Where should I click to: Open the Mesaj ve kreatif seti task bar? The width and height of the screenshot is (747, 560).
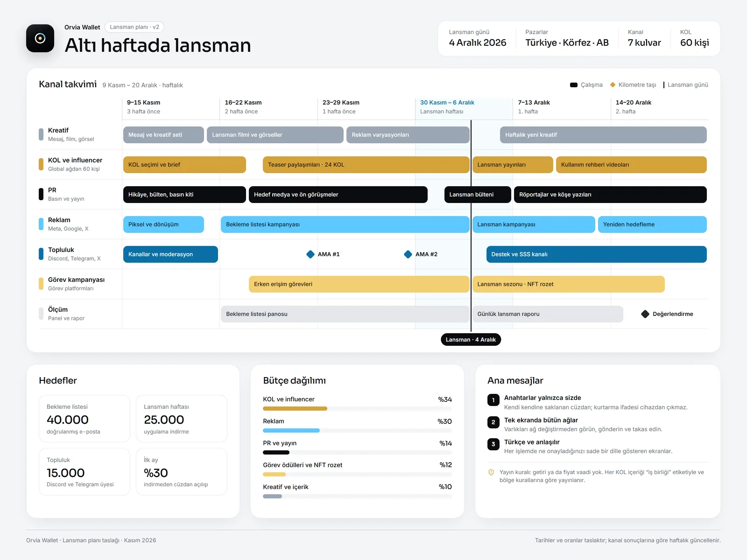tap(163, 135)
